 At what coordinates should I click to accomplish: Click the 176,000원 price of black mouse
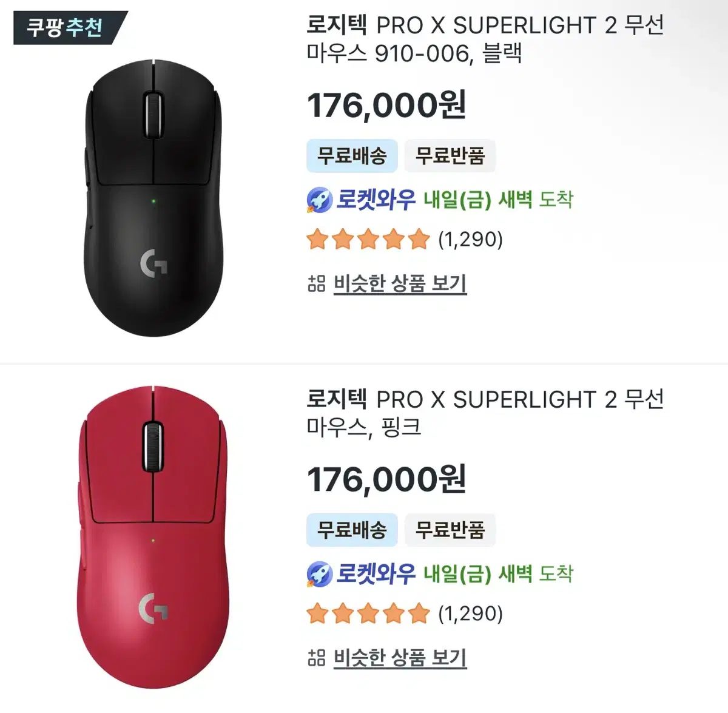tap(386, 106)
